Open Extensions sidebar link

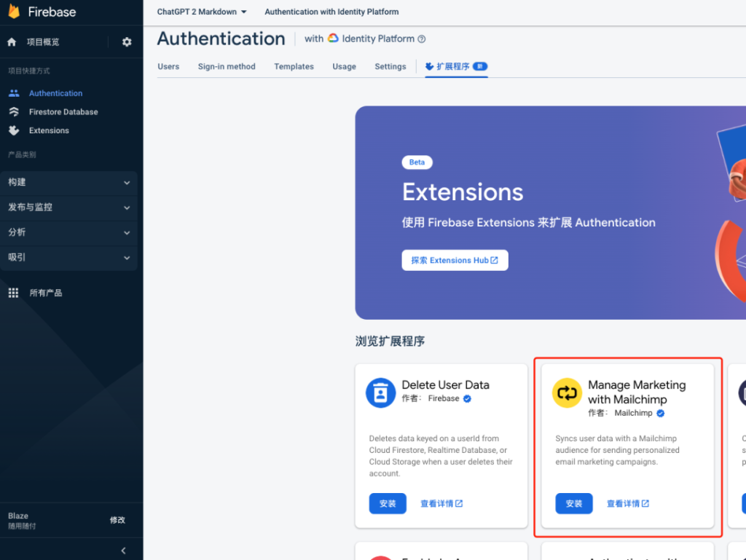(x=49, y=130)
